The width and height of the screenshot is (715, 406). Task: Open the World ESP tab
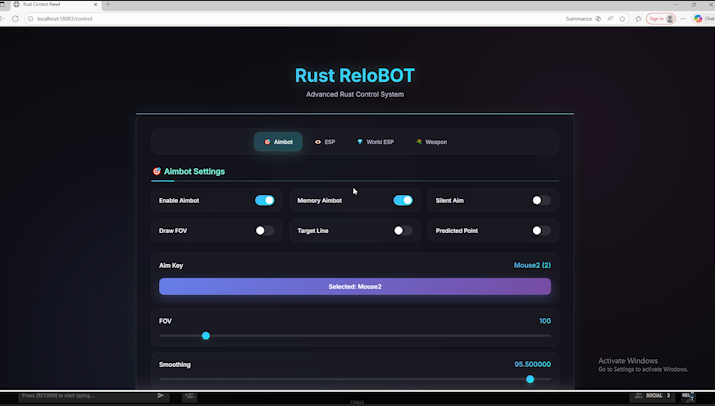click(375, 142)
